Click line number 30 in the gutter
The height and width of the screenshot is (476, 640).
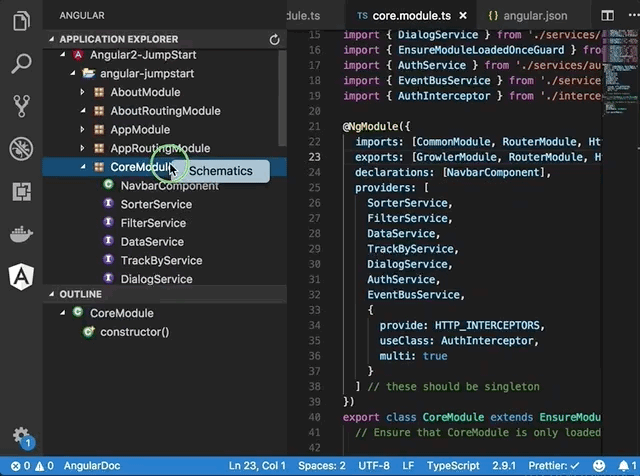click(314, 264)
